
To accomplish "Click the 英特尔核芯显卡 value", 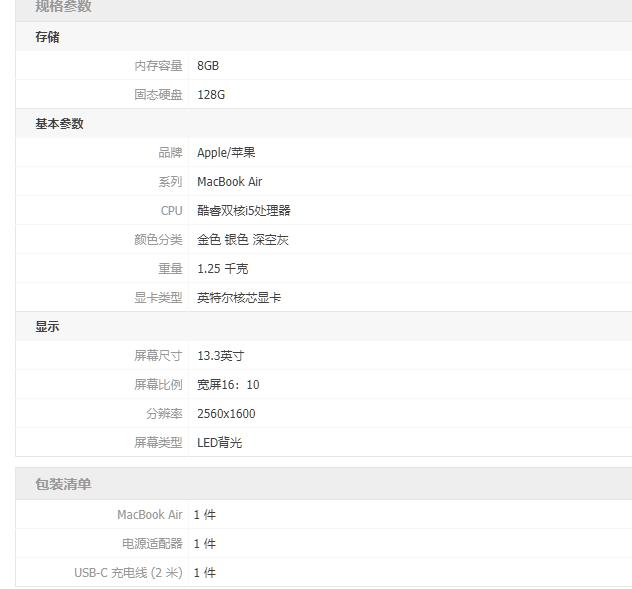I will coord(239,298).
